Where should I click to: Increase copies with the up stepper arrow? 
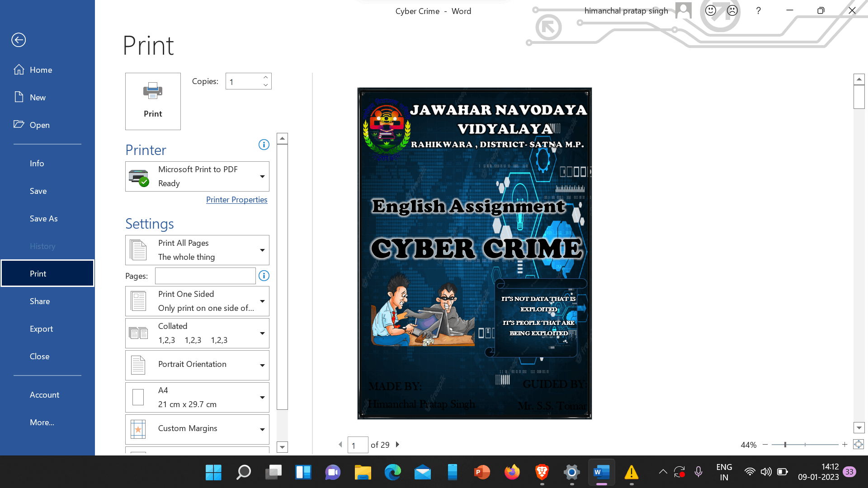266,77
